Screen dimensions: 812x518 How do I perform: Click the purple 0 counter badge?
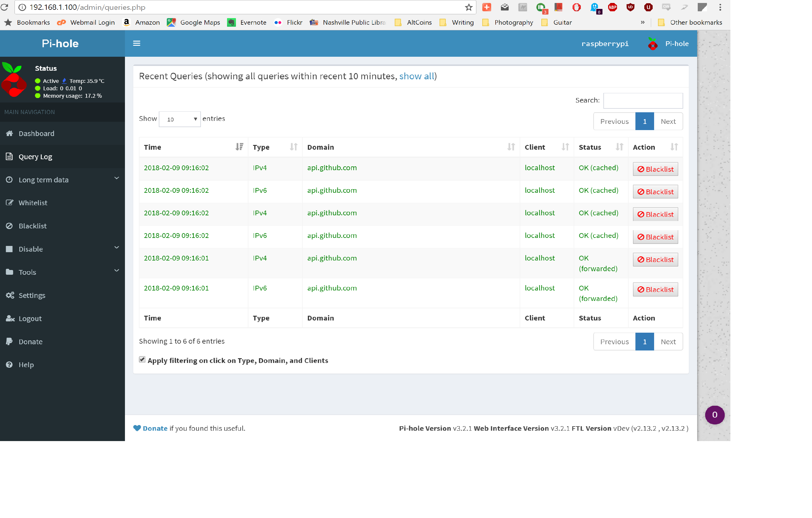(x=715, y=415)
